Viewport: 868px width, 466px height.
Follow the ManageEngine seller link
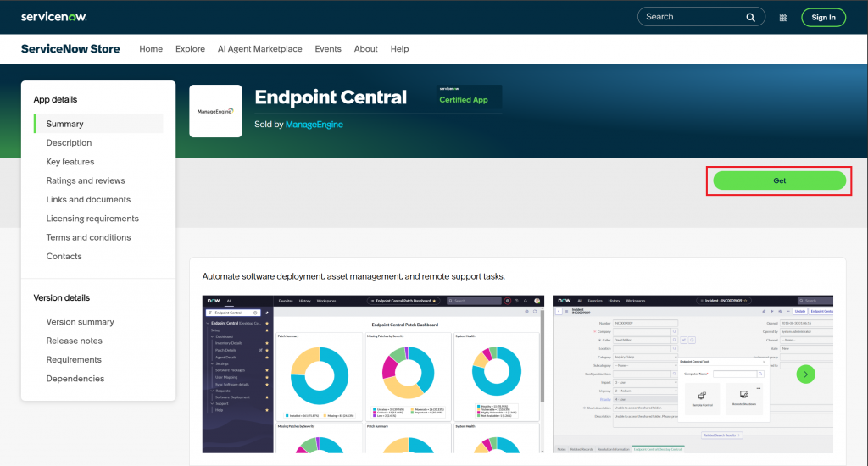coord(314,124)
